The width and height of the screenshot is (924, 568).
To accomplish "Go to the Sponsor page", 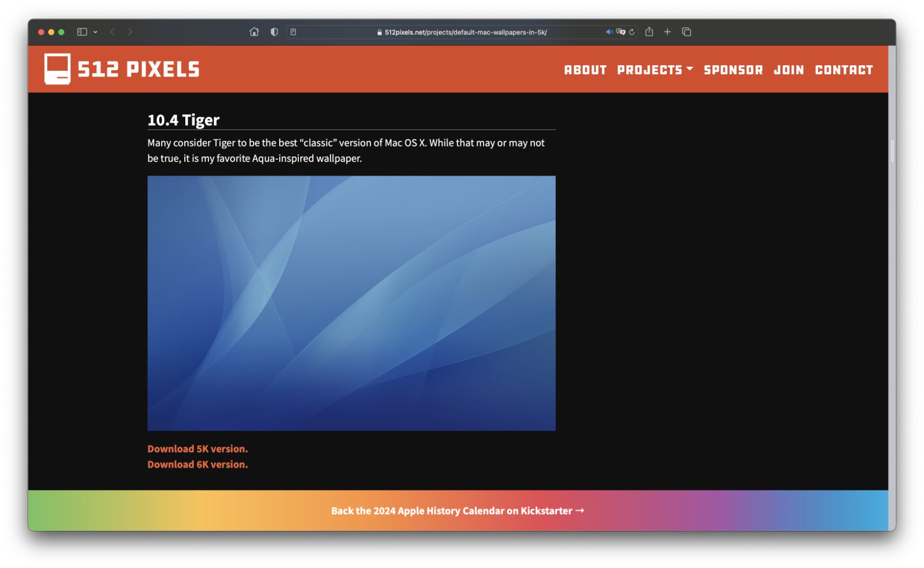I will pos(733,70).
